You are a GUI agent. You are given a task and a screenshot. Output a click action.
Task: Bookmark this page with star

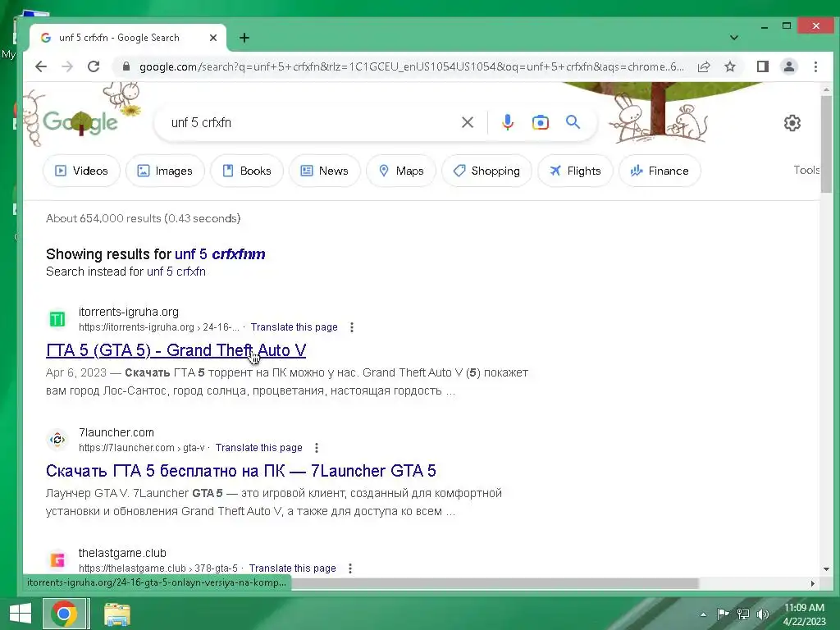[x=729, y=66]
